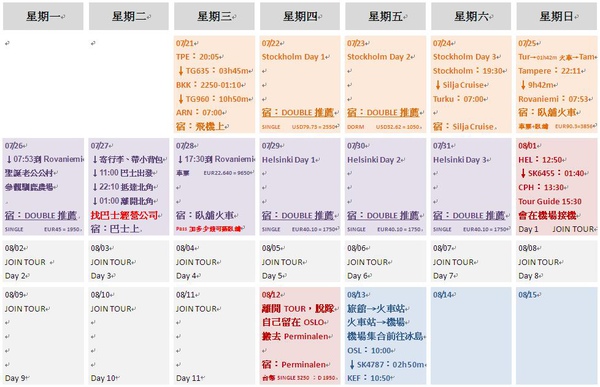Click 參觀馴鹿農場 text
The image size is (600, 387).
point(29,187)
